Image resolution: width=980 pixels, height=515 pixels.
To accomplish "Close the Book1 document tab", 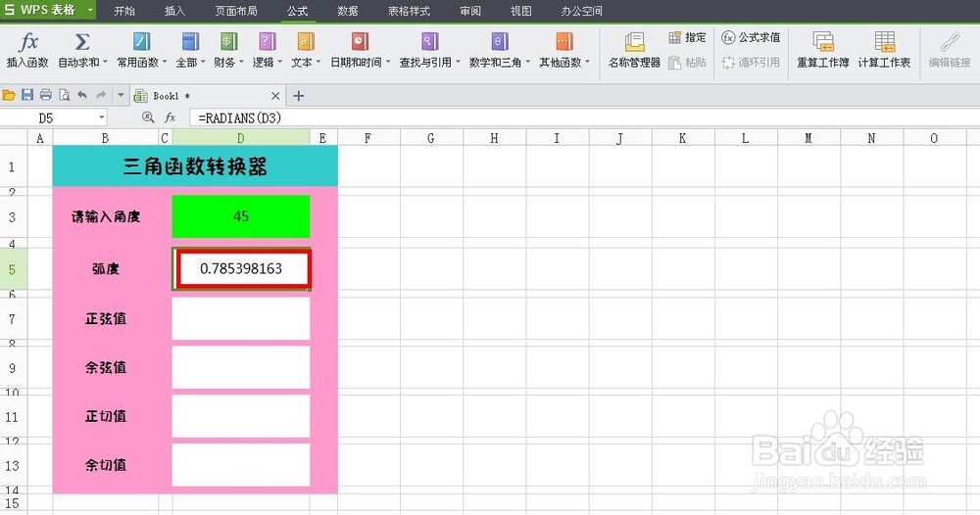I will tap(275, 96).
